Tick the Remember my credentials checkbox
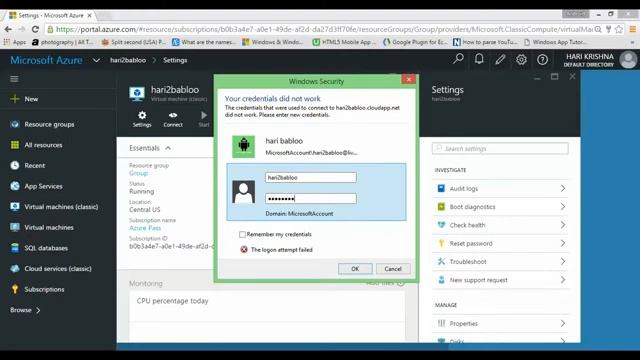Image resolution: width=640 pixels, height=360 pixels. pos(242,234)
